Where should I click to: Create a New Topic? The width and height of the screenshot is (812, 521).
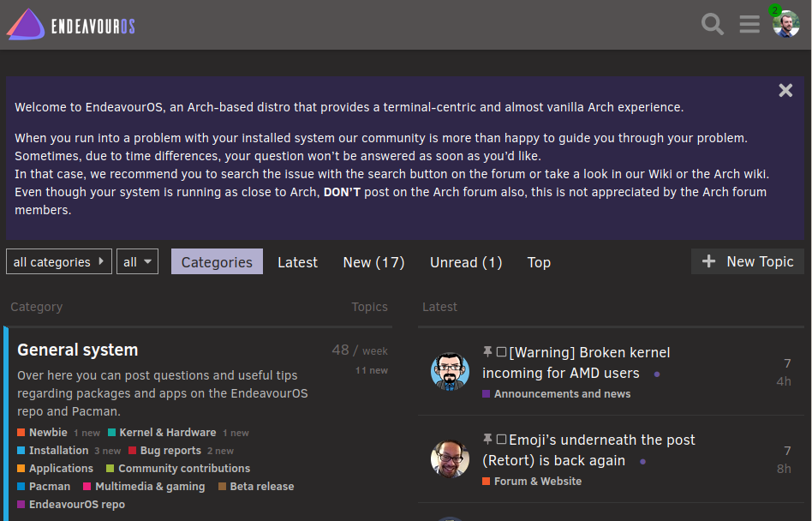point(748,261)
